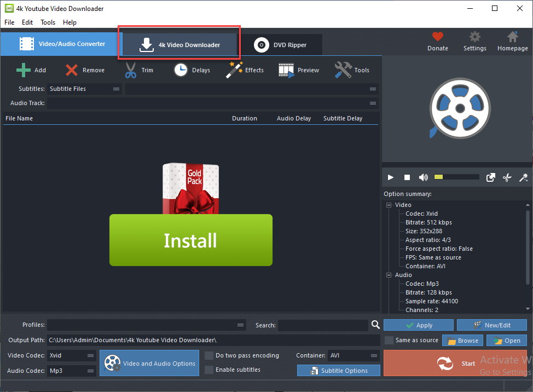Click the Preview film icon
This screenshot has height=392, width=533.
pyautogui.click(x=286, y=70)
